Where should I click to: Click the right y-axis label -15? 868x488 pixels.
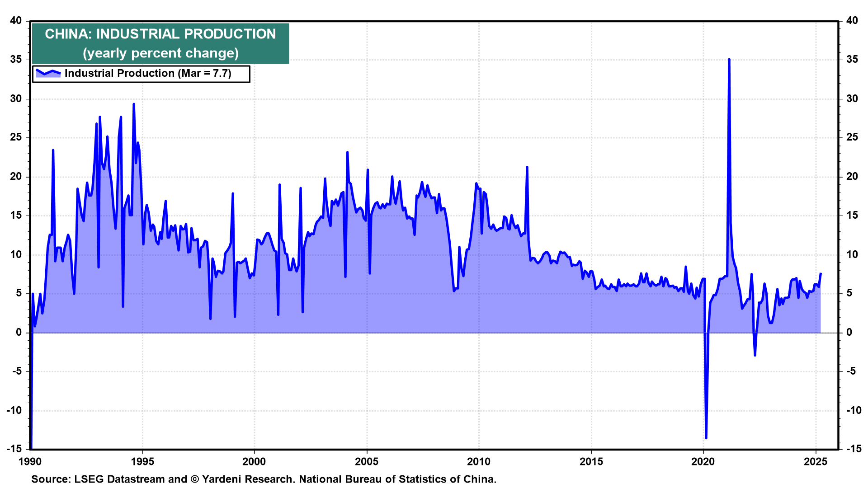(x=854, y=449)
